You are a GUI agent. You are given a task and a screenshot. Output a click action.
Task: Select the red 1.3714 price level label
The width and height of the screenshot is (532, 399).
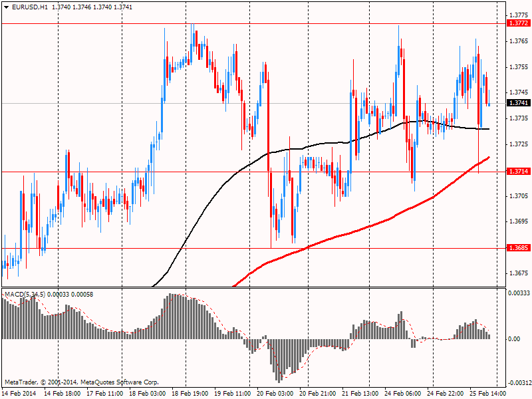coord(519,172)
